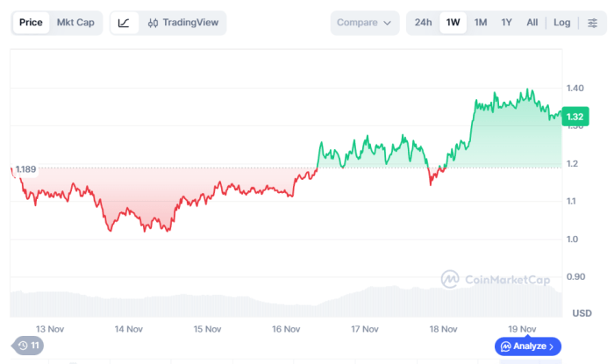Click the 1.189 opening price label
This screenshot has width=614, height=364.
(25, 168)
